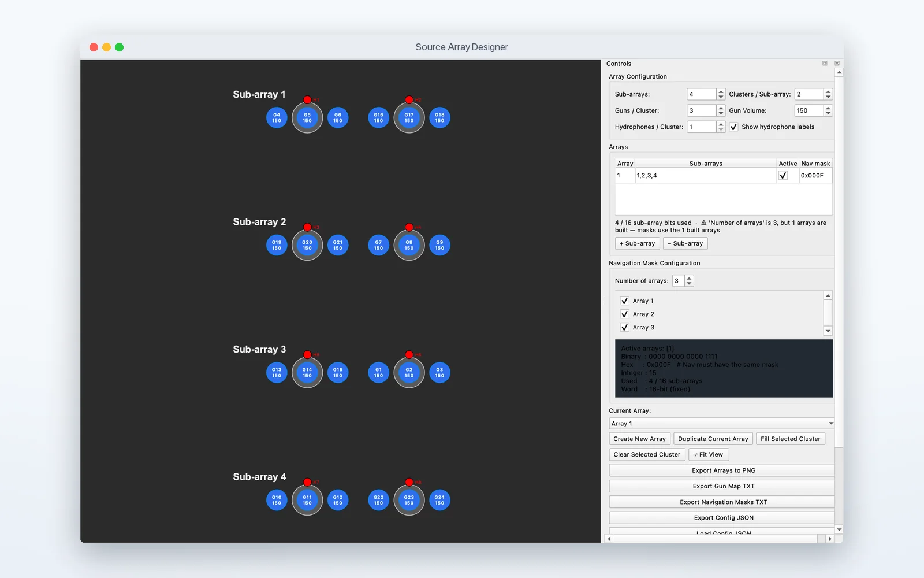Click Export Navigation Masks TXT
The height and width of the screenshot is (578, 924).
click(722, 502)
